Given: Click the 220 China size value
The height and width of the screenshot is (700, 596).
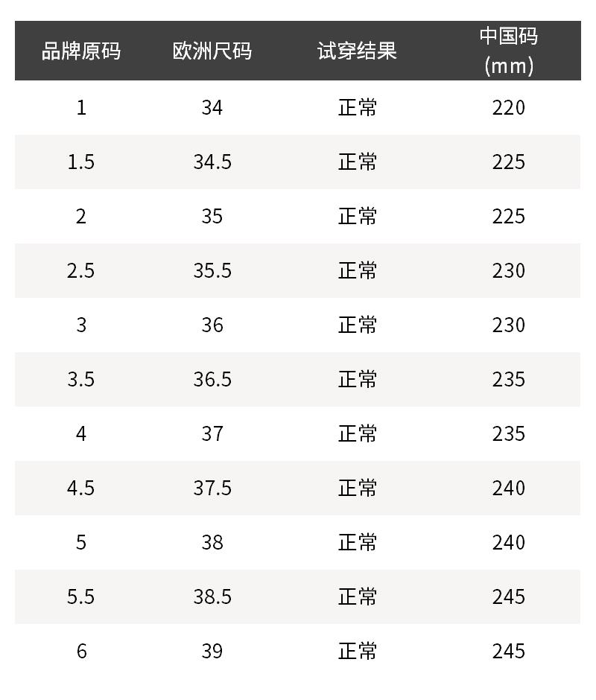Looking at the screenshot, I should pos(508,107).
